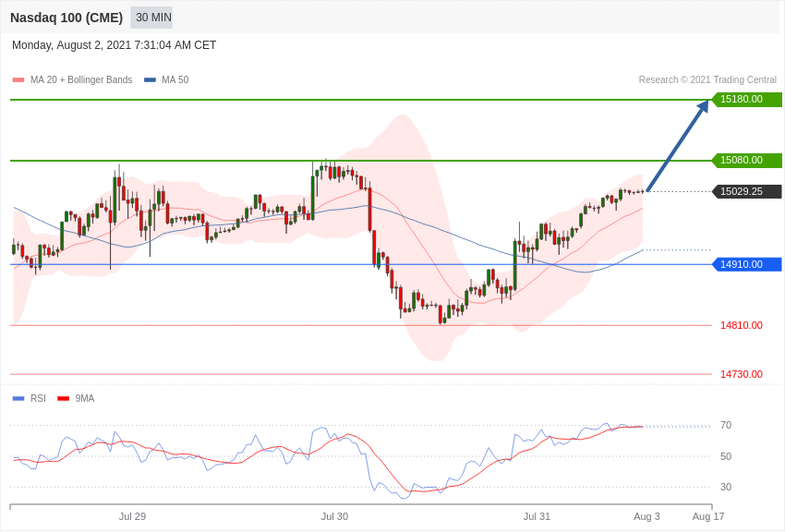Image resolution: width=785 pixels, height=532 pixels.
Task: Click the 14730.00 red support label
Action: (741, 374)
